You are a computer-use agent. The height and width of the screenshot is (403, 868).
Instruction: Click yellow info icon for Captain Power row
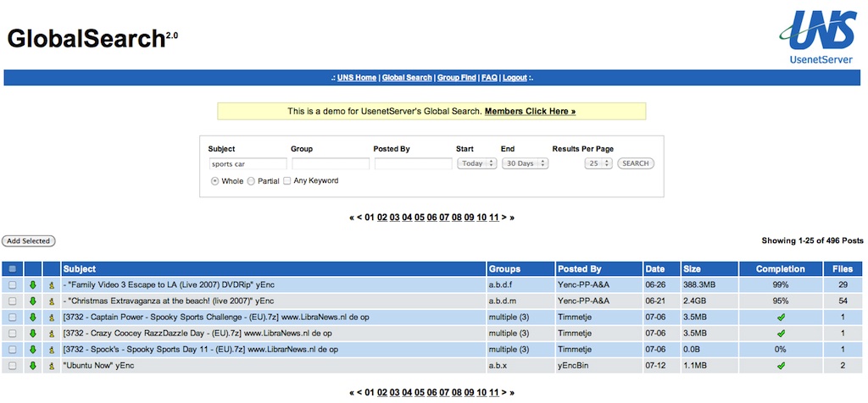(x=52, y=317)
